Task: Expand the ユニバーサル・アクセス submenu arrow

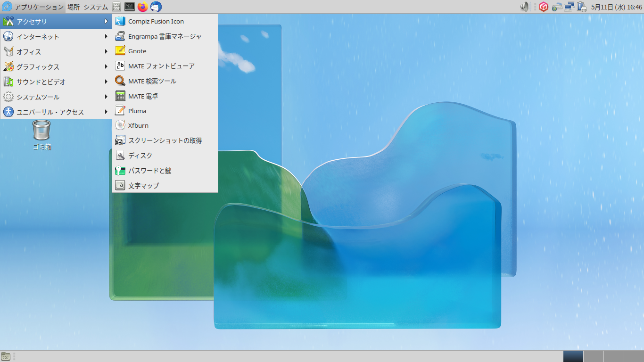Action: pyautogui.click(x=107, y=112)
